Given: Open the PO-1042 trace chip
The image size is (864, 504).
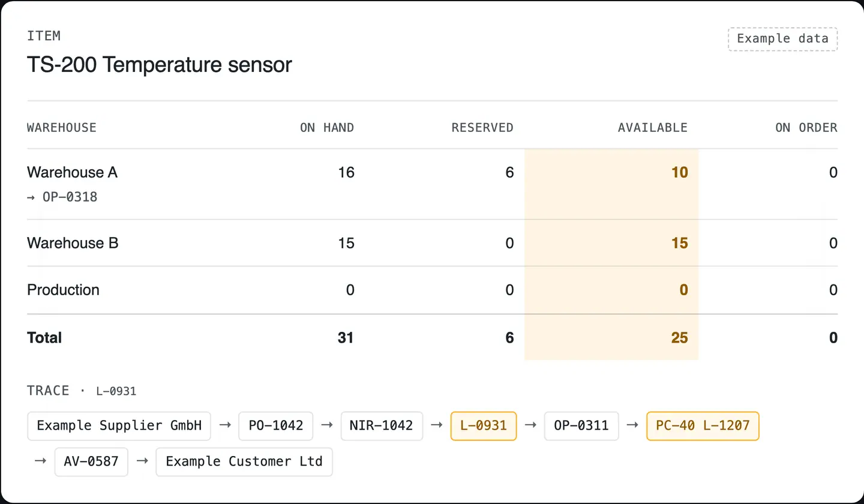Looking at the screenshot, I should tap(275, 426).
